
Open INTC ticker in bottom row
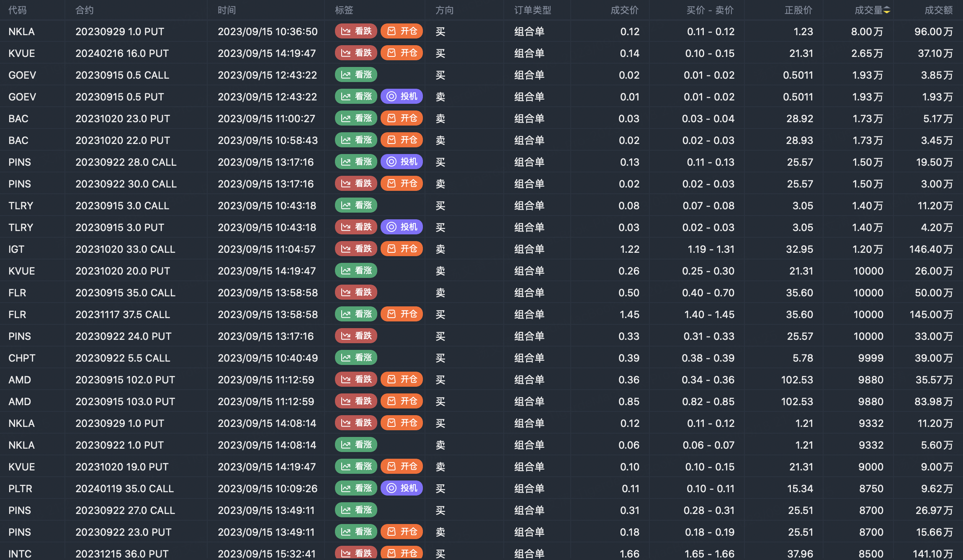20,554
